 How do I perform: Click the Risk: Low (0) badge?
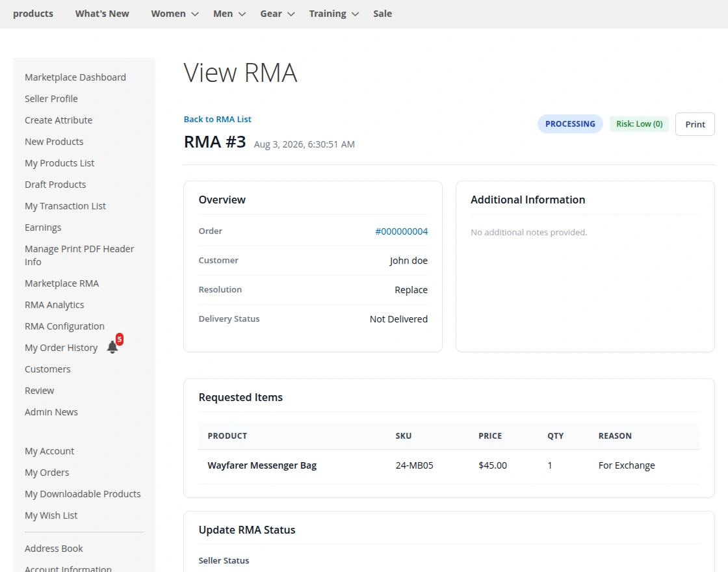[x=640, y=124]
